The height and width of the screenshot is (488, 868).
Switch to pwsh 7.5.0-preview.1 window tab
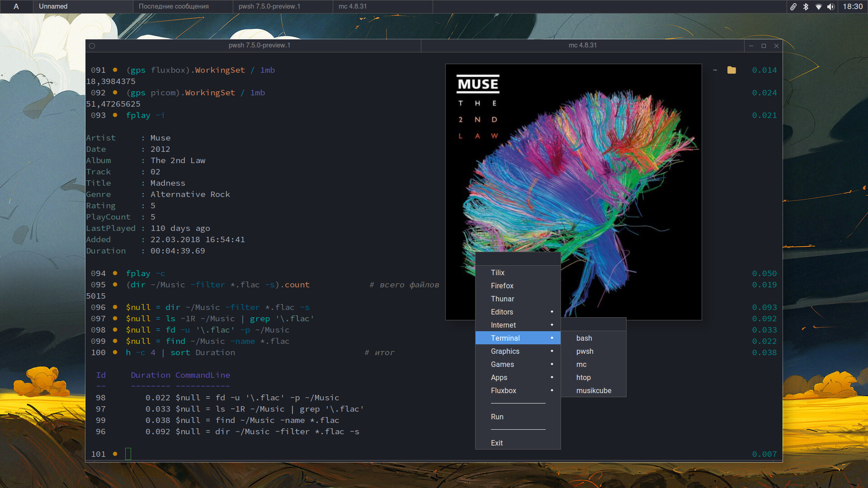point(259,45)
